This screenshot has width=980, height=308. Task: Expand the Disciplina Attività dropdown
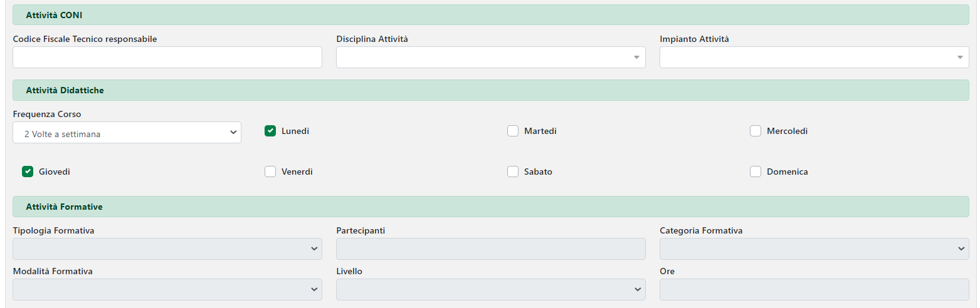[x=490, y=58]
